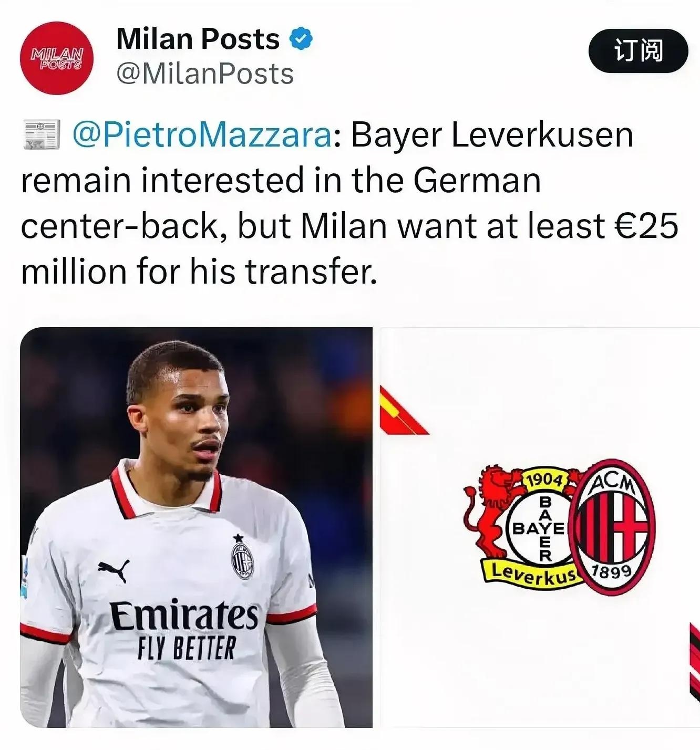Tap the 订阅 subscribe button
Screen dimensions: 700x750
(638, 50)
